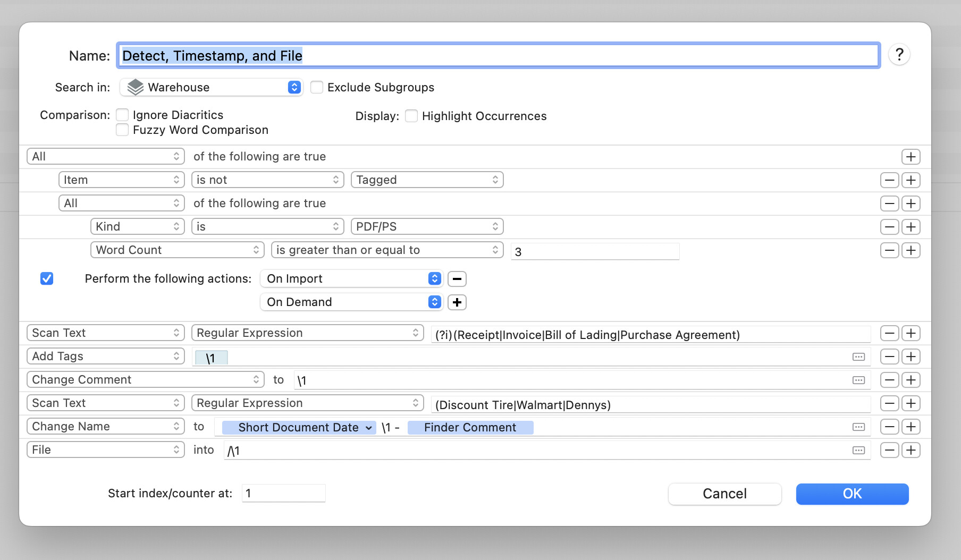
Task: Expand the On Import trigger dropdown
Action: 351,279
